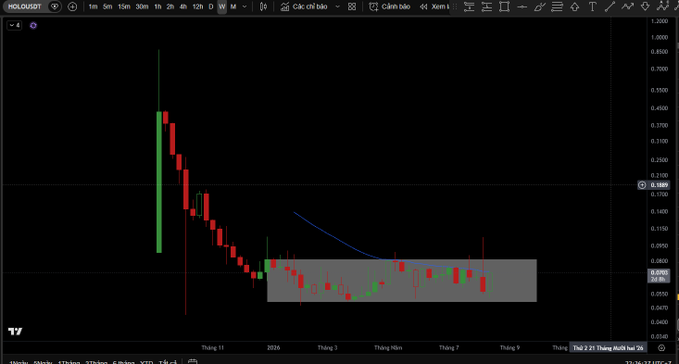Expand the indicators favorites dropdown arrow
The width and height of the screenshot is (679, 364).
338,6
